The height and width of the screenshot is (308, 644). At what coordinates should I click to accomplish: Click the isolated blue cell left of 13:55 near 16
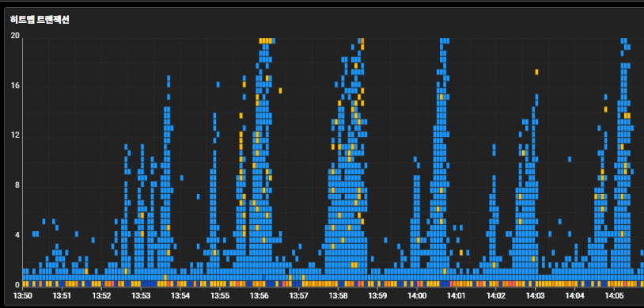click(218, 84)
